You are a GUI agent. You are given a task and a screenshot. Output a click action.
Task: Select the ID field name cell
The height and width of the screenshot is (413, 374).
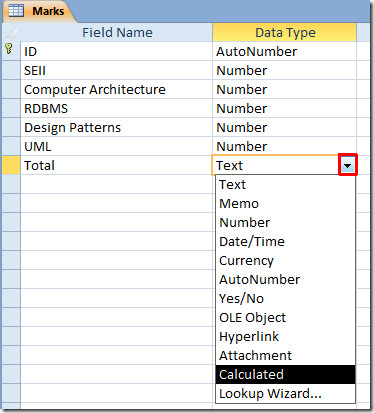(116, 51)
